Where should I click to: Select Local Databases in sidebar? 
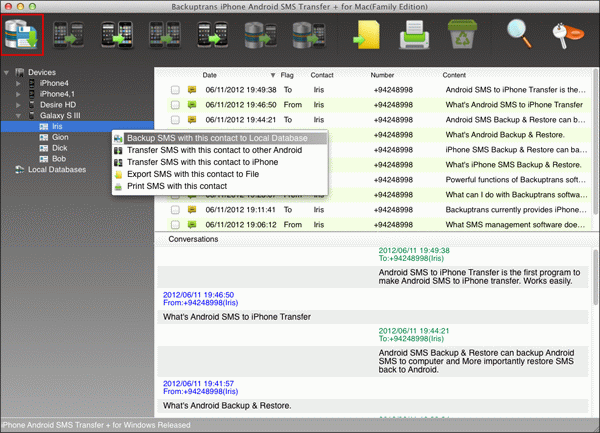coord(57,169)
